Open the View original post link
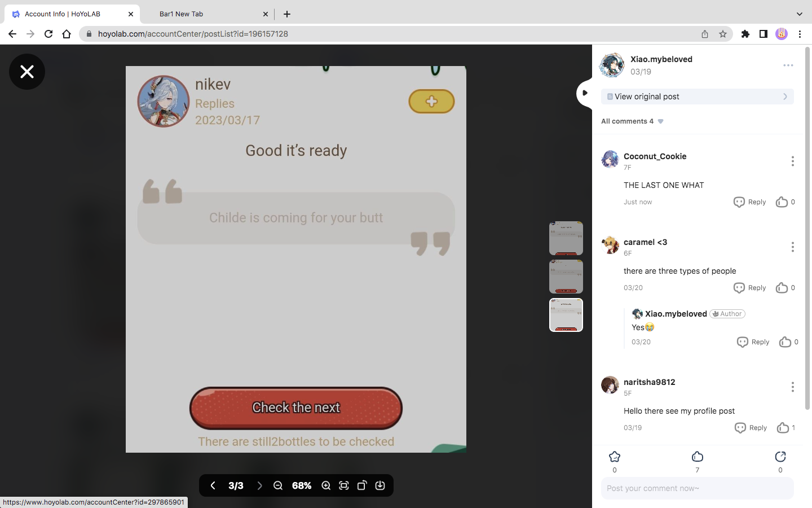This screenshot has width=812, height=508. point(697,97)
